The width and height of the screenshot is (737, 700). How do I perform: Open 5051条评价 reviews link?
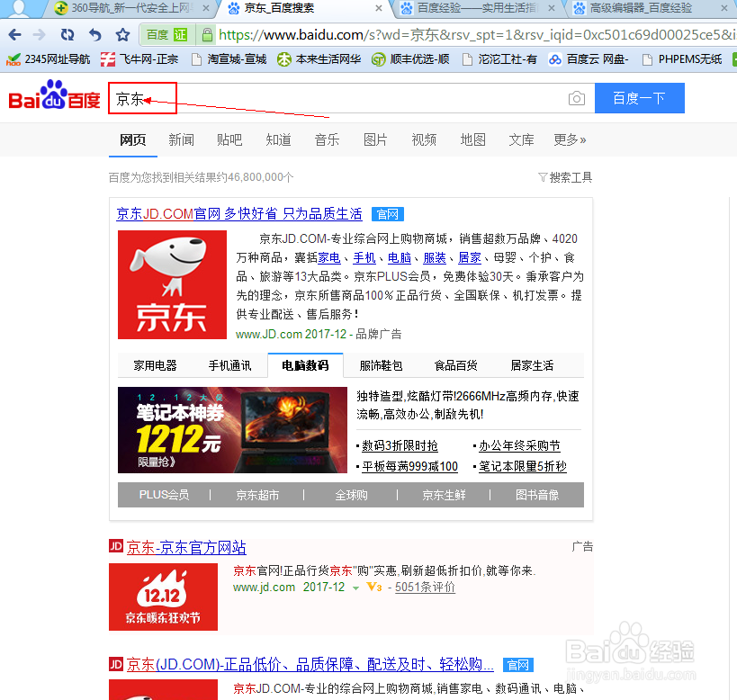pos(425,588)
